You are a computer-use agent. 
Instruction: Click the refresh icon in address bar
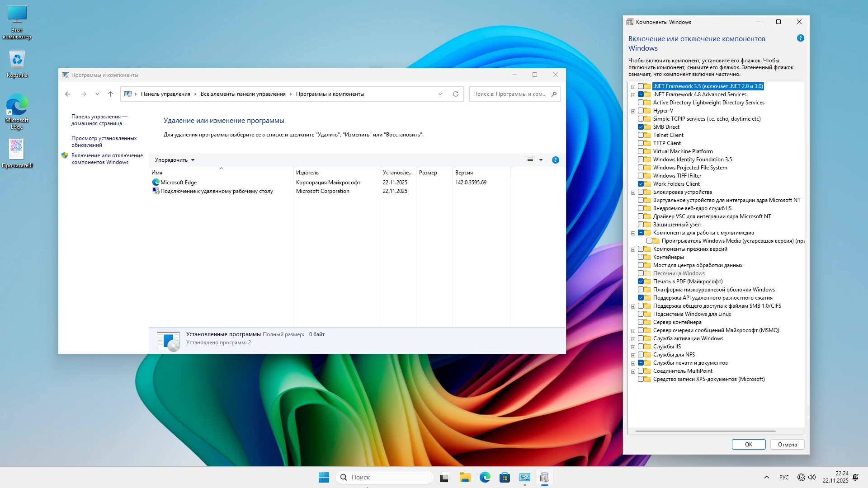click(x=456, y=94)
